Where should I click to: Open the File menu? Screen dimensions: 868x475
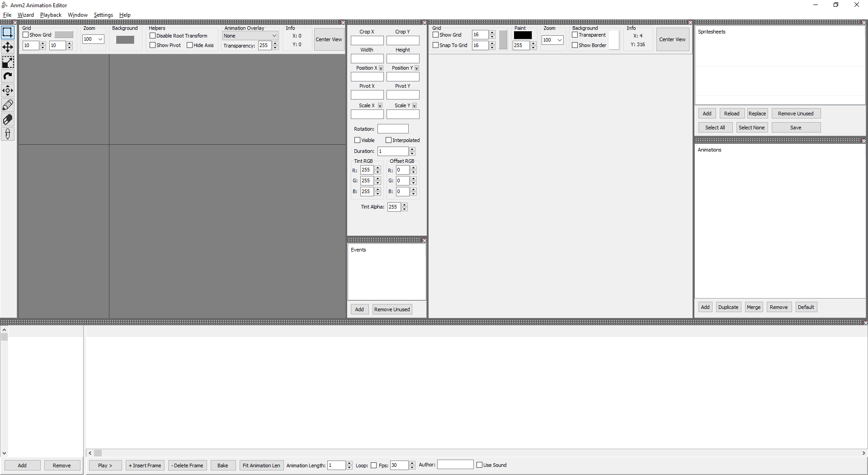tap(7, 15)
